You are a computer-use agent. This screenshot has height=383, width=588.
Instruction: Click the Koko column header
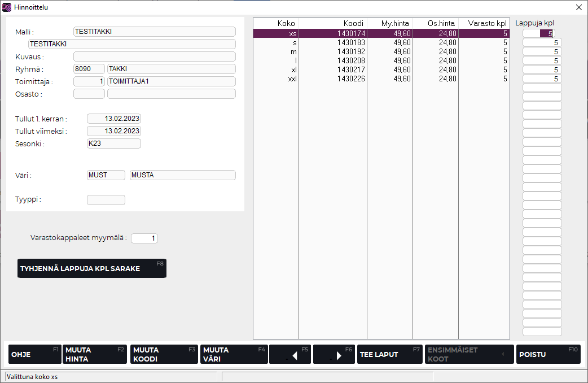(276, 23)
